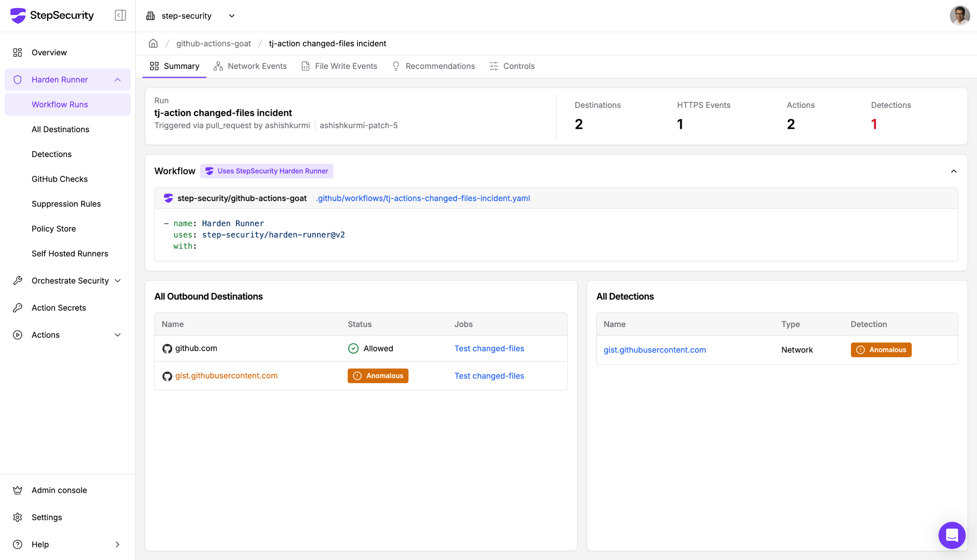Click the user profile avatar

click(959, 16)
